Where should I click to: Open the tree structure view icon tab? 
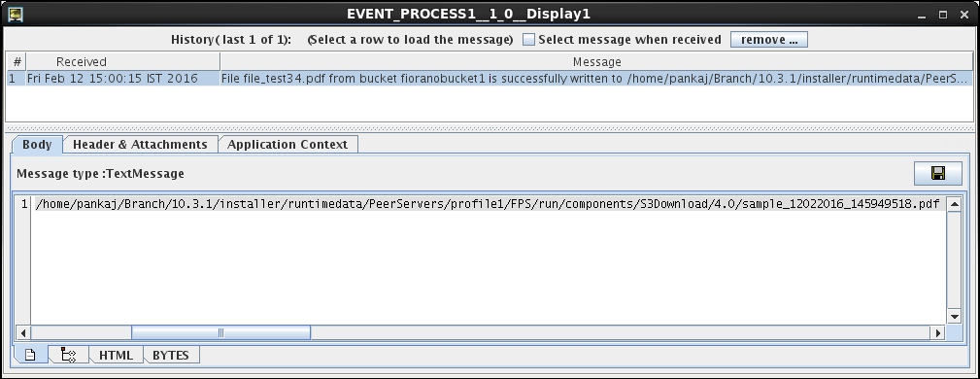tap(68, 356)
